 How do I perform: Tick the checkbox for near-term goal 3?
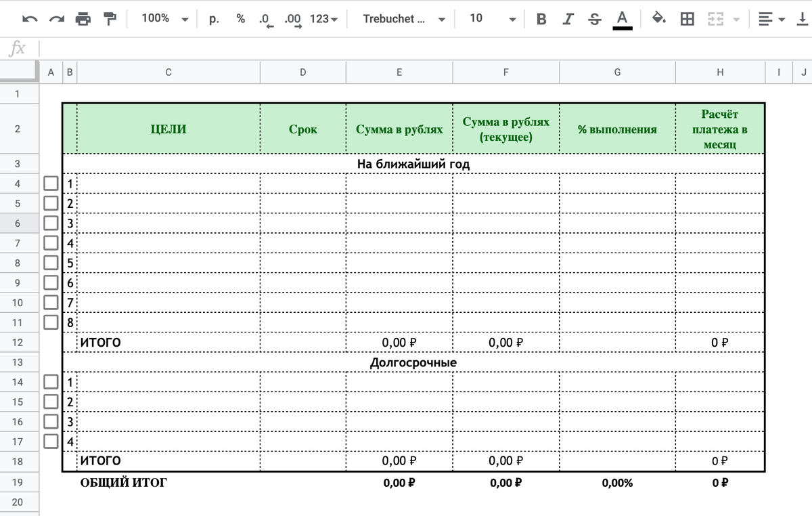point(51,223)
